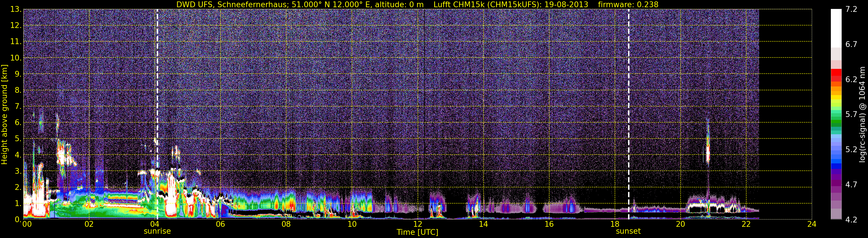Click height axis tick label '7.'
This screenshot has width=868, height=238.
tap(18, 107)
